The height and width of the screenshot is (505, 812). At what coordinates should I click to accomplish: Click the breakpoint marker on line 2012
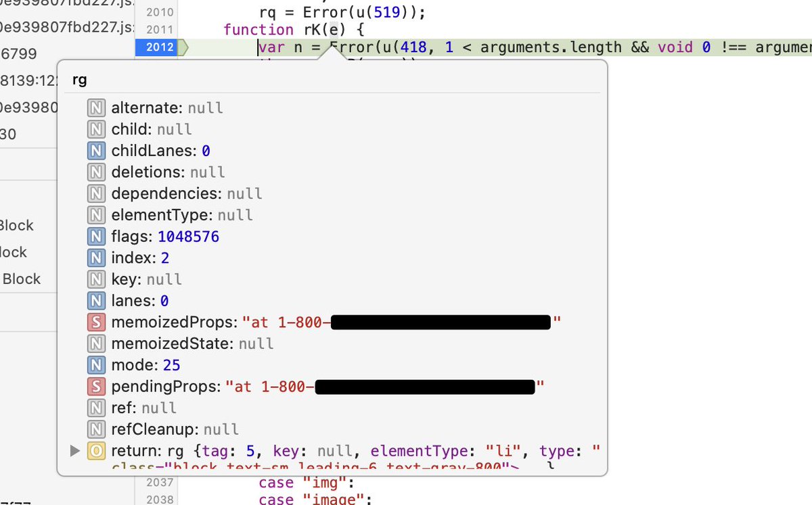(160, 47)
